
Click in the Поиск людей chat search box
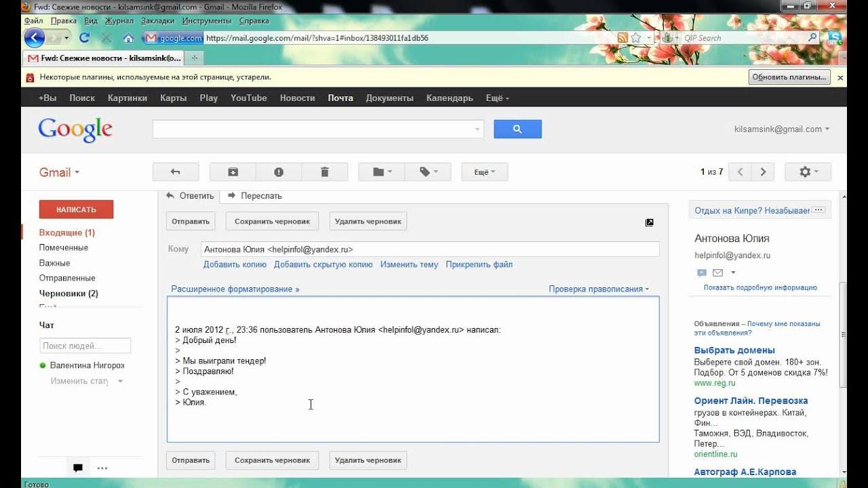click(x=85, y=346)
